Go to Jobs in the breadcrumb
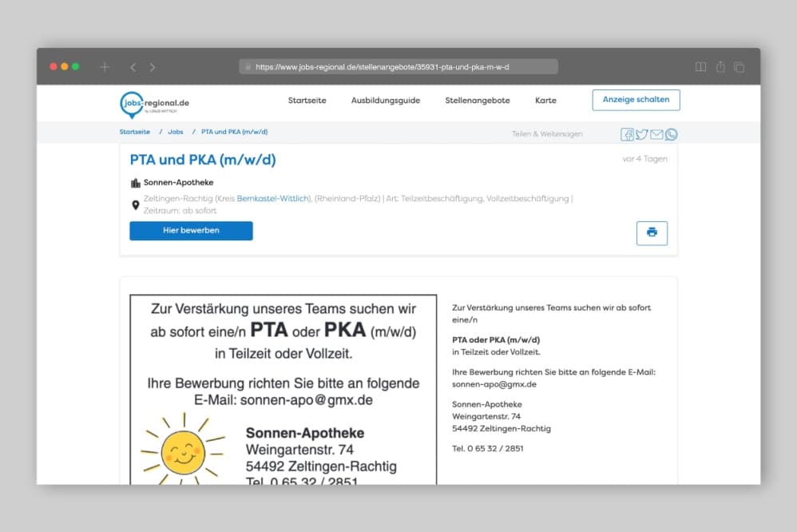Viewport: 797px width, 532px height. click(x=176, y=132)
